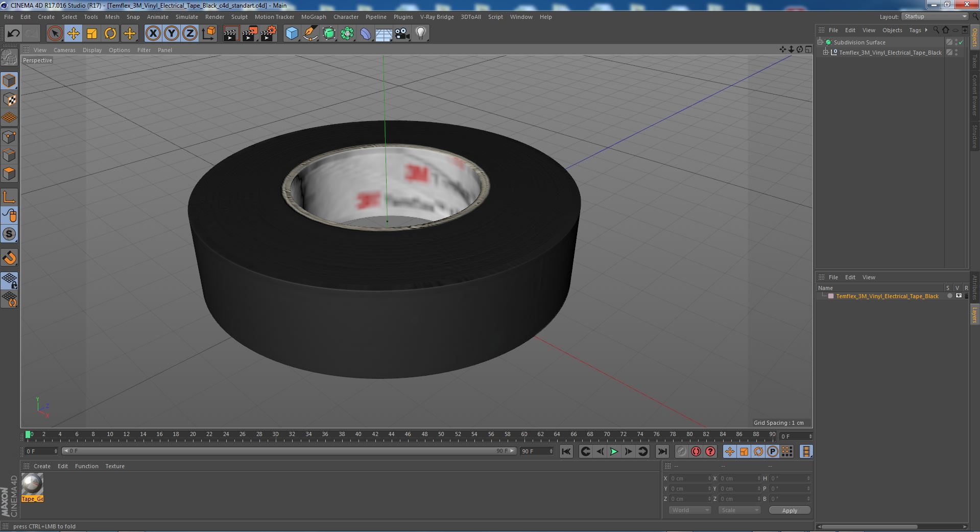Screen dimensions: 980x532
Task: Add Subdivision Surface generator icon
Action: pos(329,34)
